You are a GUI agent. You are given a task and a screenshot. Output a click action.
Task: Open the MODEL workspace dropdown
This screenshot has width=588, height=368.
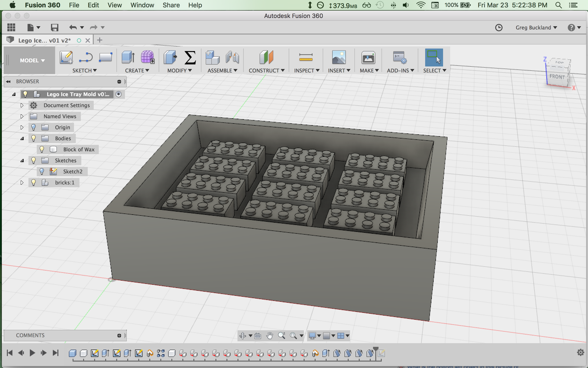(x=32, y=60)
